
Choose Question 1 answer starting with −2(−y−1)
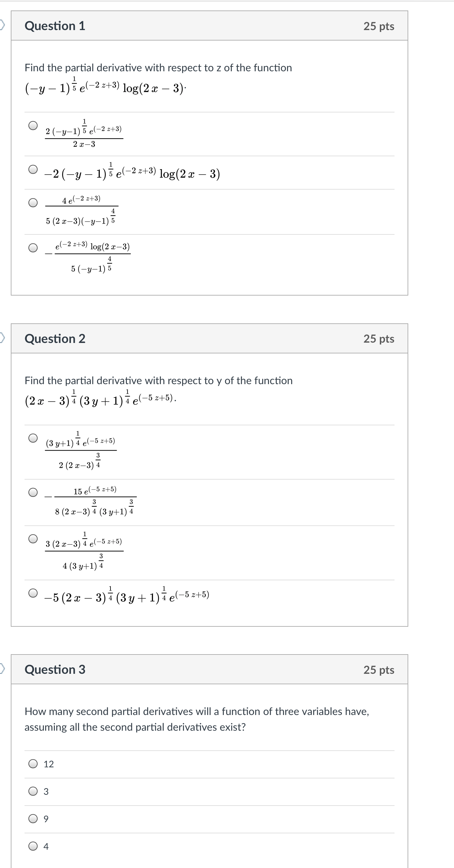click(33, 169)
